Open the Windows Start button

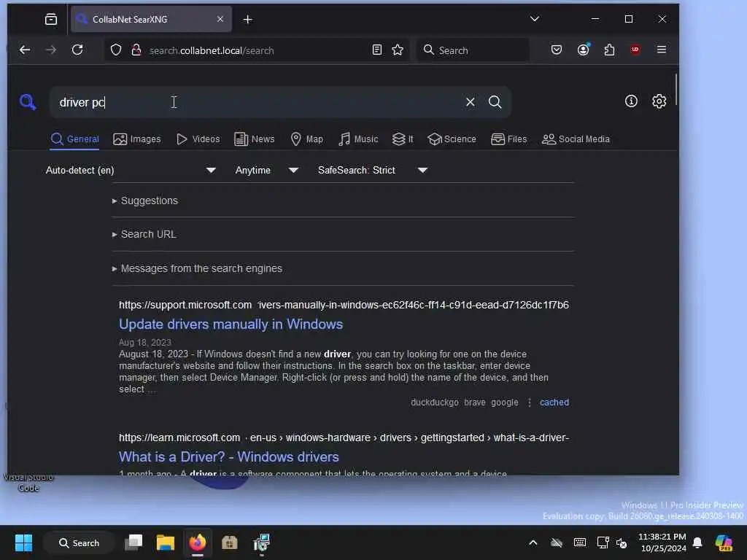click(x=23, y=542)
